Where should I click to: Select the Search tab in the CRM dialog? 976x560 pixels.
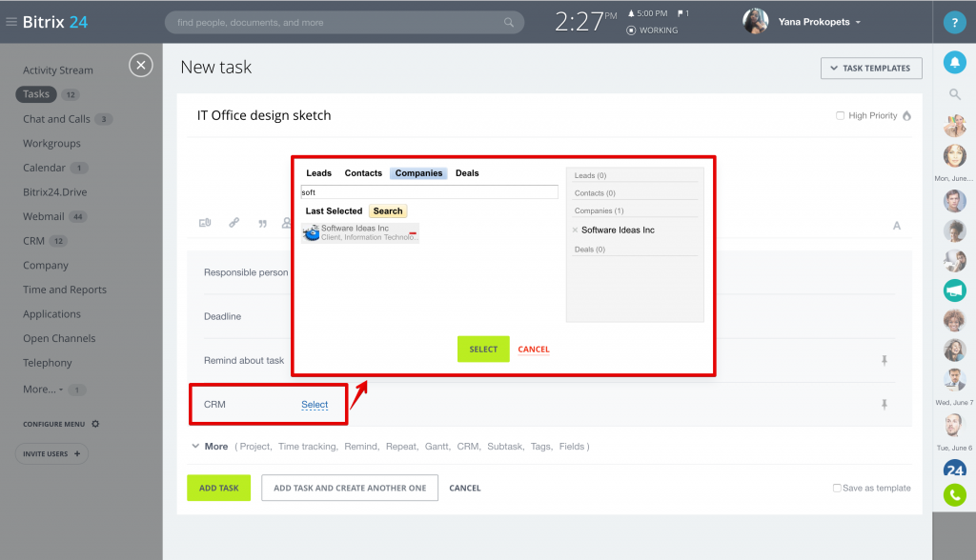[x=388, y=210]
